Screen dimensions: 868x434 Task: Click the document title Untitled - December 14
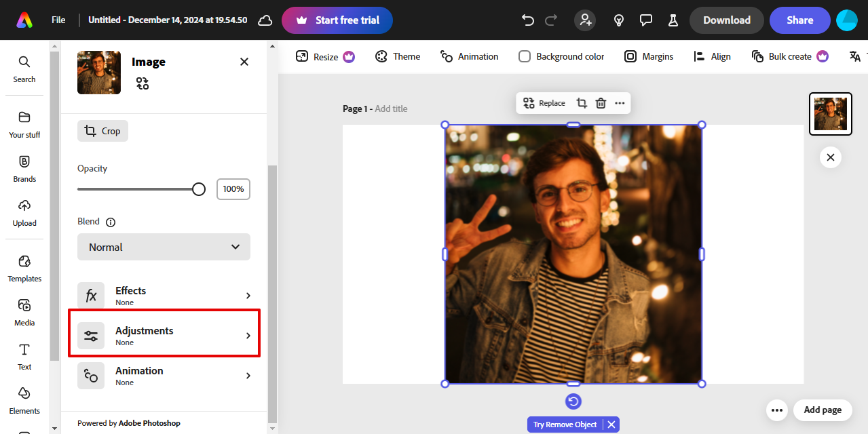pos(168,20)
